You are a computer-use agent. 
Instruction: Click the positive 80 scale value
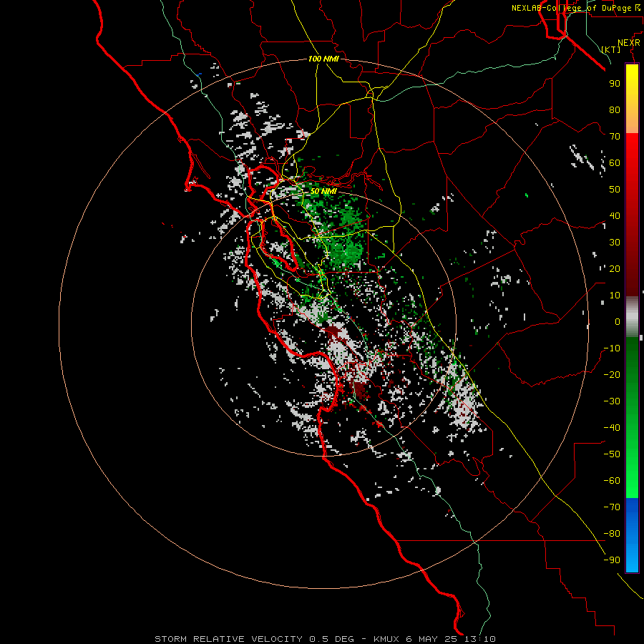click(x=615, y=109)
